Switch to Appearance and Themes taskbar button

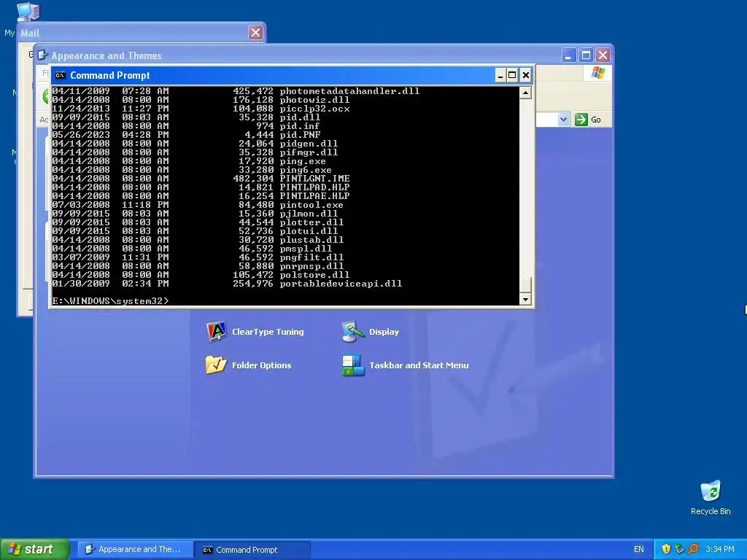[135, 549]
